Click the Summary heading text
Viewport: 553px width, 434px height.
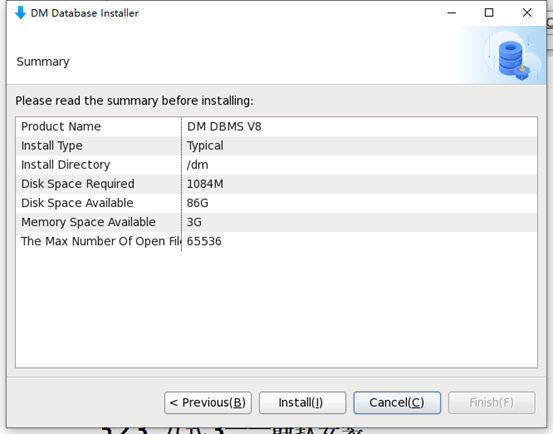[43, 62]
